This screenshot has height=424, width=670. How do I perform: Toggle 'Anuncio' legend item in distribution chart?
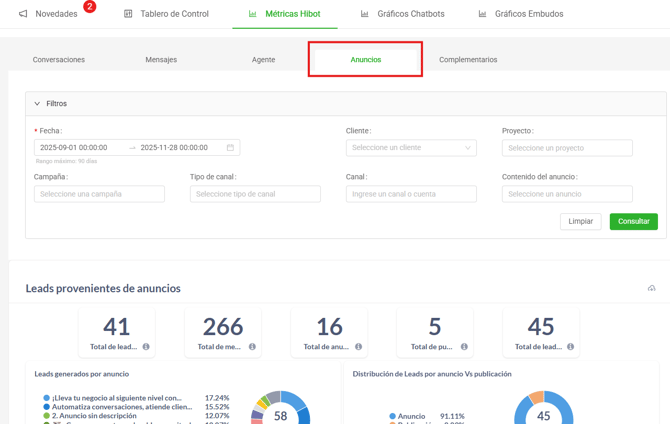(x=411, y=416)
